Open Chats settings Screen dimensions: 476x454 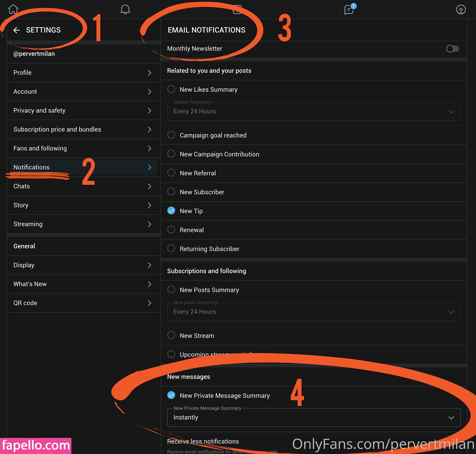pyautogui.click(x=84, y=186)
